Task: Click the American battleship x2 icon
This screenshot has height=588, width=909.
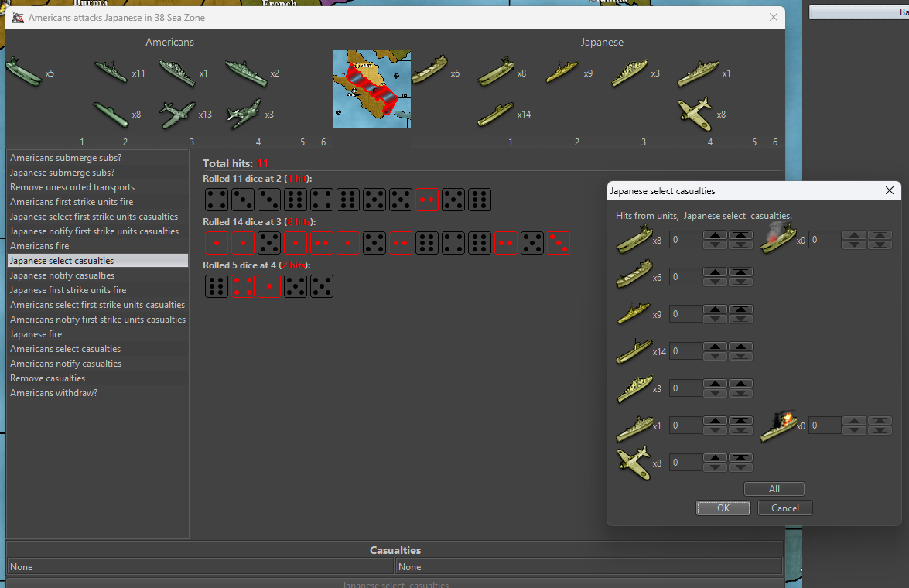Action: click(x=246, y=73)
